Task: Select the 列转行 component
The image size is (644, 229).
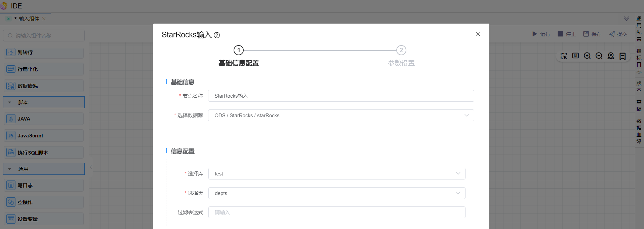Action: (44, 53)
